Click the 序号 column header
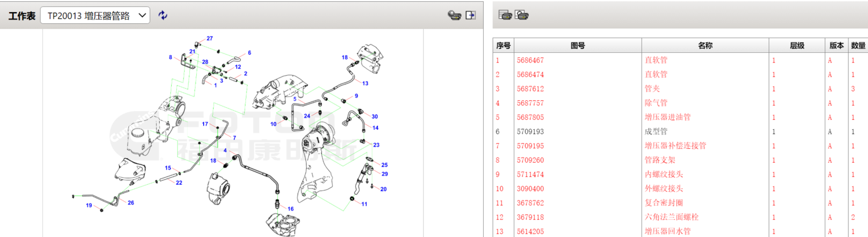The height and width of the screenshot is (237, 868). coord(503,46)
